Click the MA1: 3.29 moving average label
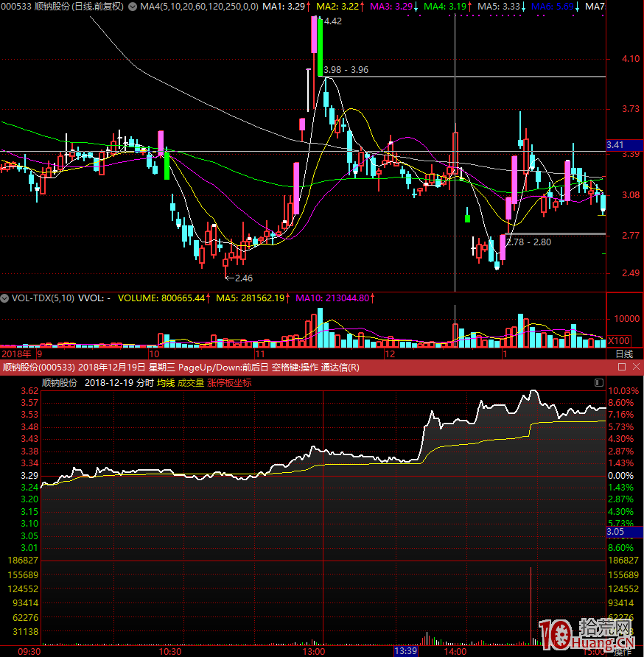The image size is (644, 657). pyautogui.click(x=284, y=7)
